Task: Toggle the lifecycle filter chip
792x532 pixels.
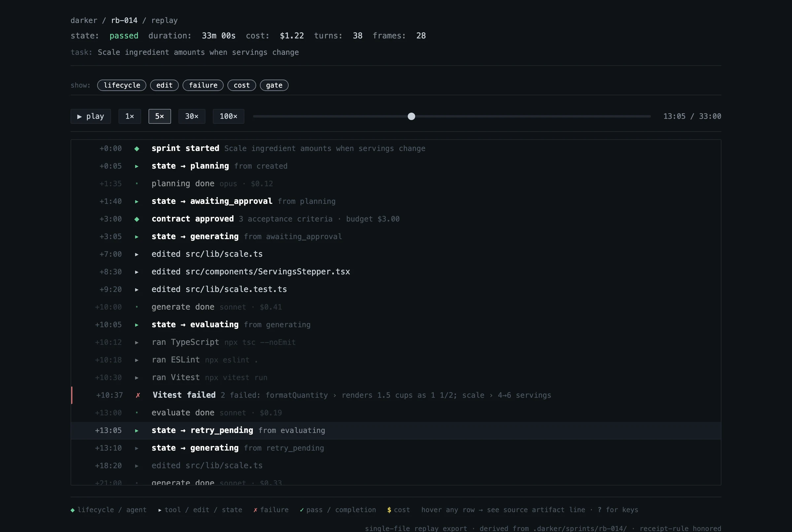Action: [x=122, y=85]
